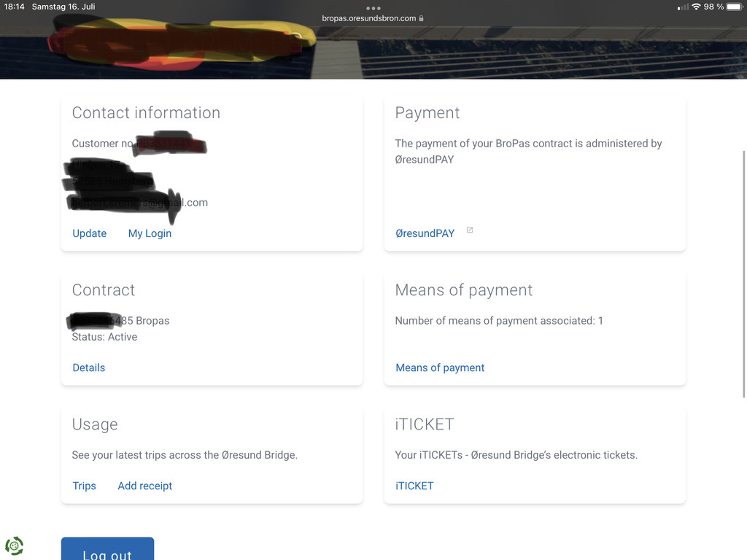Screen dimensions: 747x560
Task: Tap the padlock icon in address bar
Action: (421, 18)
